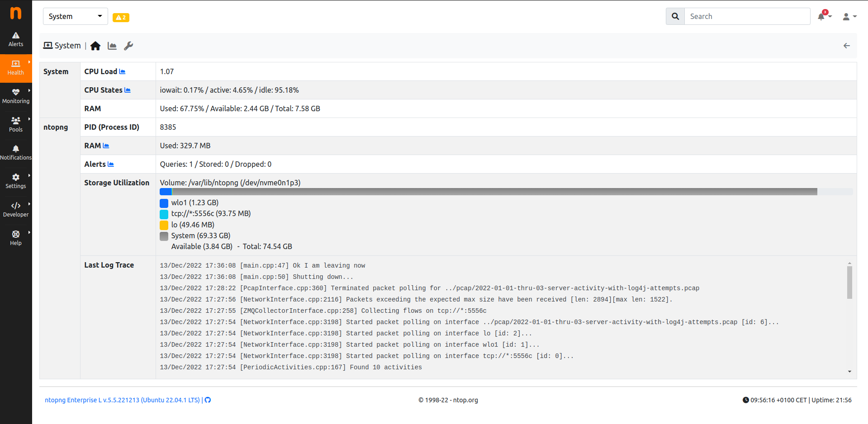Click the log scrollbar up arrow
The width and height of the screenshot is (868, 424).
click(x=849, y=263)
